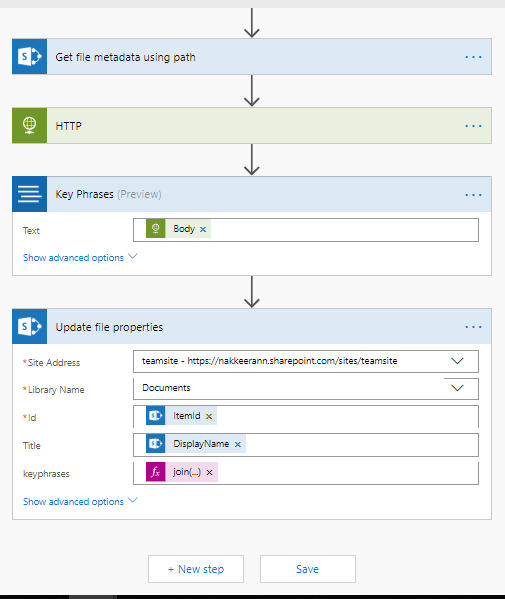The height and width of the screenshot is (599, 505).
Task: Click inside the Id input field
Action: point(306,416)
